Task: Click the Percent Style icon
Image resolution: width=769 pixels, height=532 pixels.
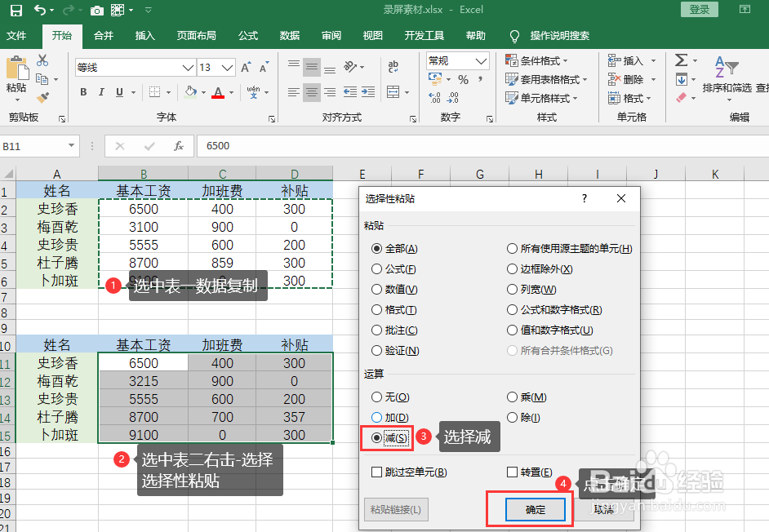Action: click(x=463, y=79)
